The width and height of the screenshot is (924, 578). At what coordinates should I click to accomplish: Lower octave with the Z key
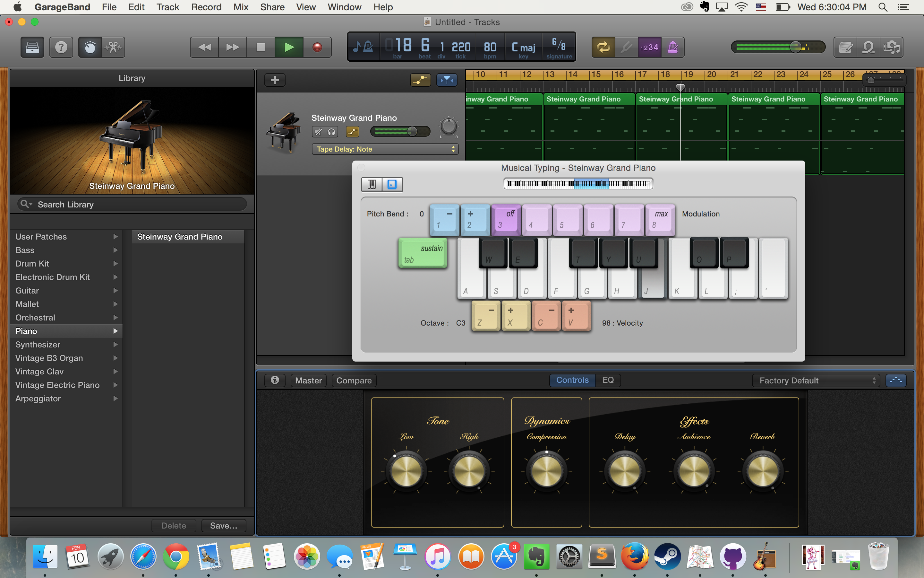click(x=486, y=316)
